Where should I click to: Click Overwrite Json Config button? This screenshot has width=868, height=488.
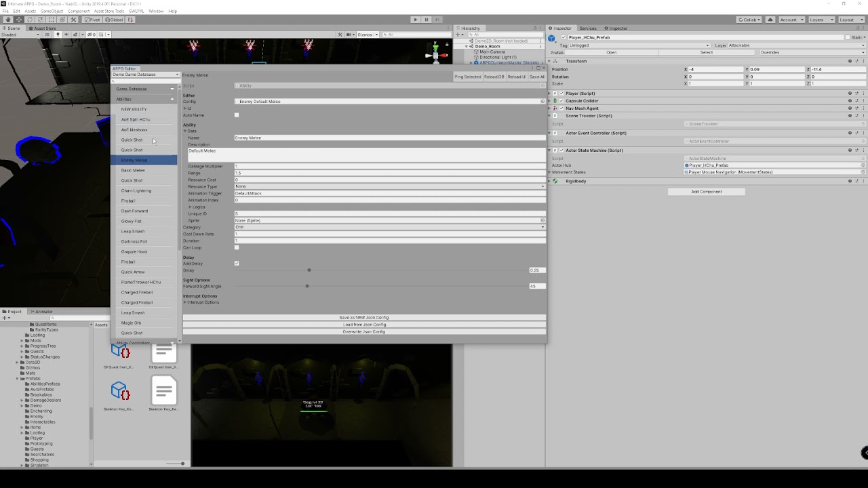(364, 331)
